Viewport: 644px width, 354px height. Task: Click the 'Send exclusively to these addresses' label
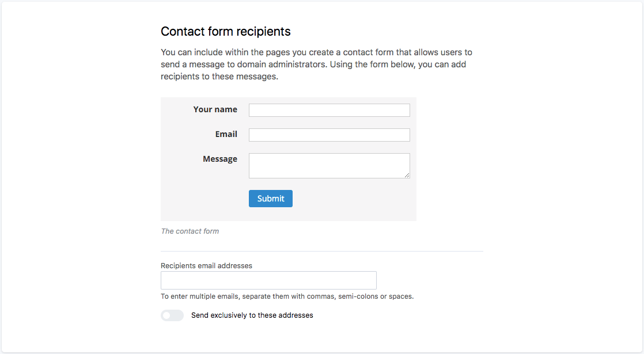pos(252,315)
